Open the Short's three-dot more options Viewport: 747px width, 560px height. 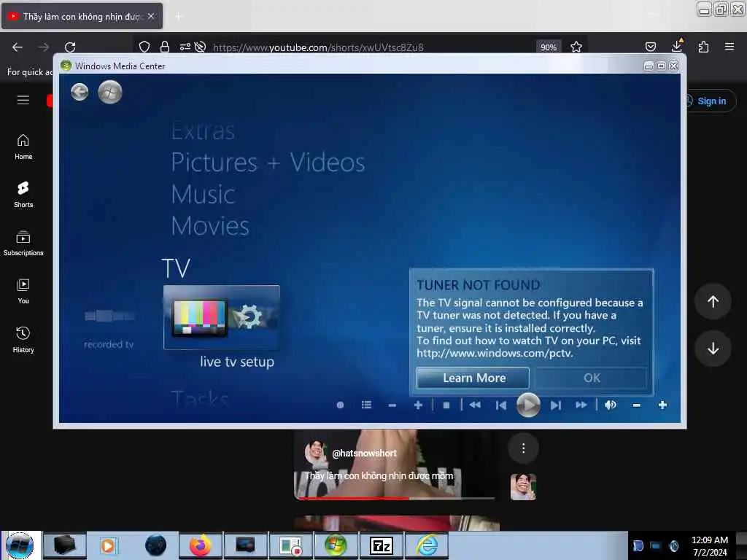pos(523,448)
